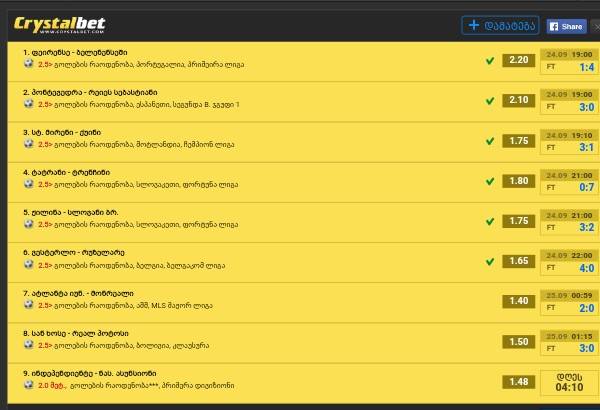Click the 4:0 final score
This screenshot has height=410, width=600.
[x=587, y=268]
